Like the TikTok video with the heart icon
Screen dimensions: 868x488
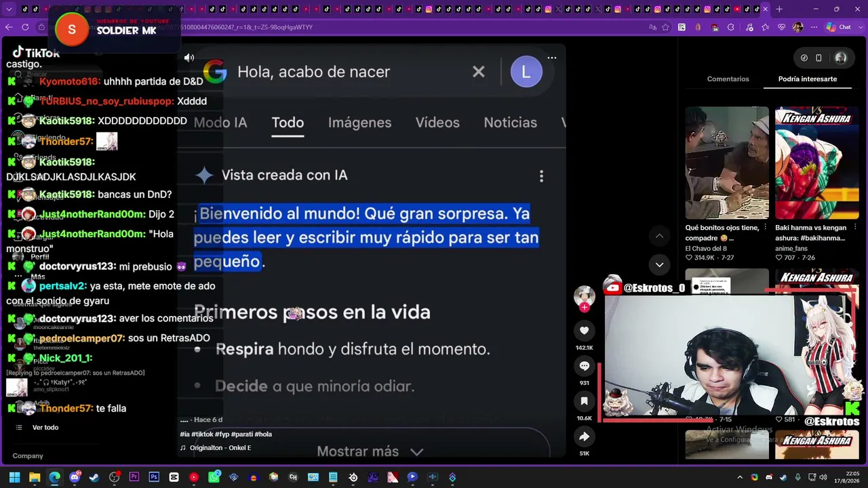coord(584,330)
